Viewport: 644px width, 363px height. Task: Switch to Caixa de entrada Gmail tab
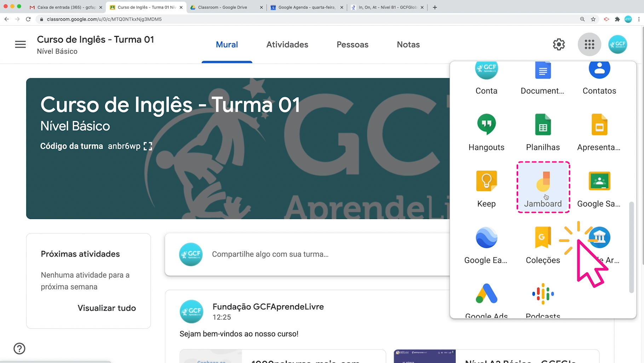tap(65, 7)
